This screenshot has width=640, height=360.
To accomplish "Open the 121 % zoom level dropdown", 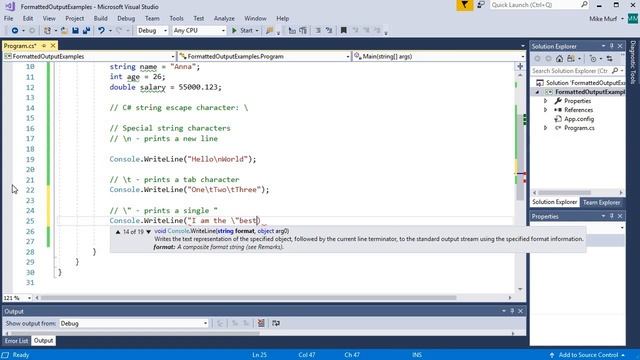I will click(17, 298).
